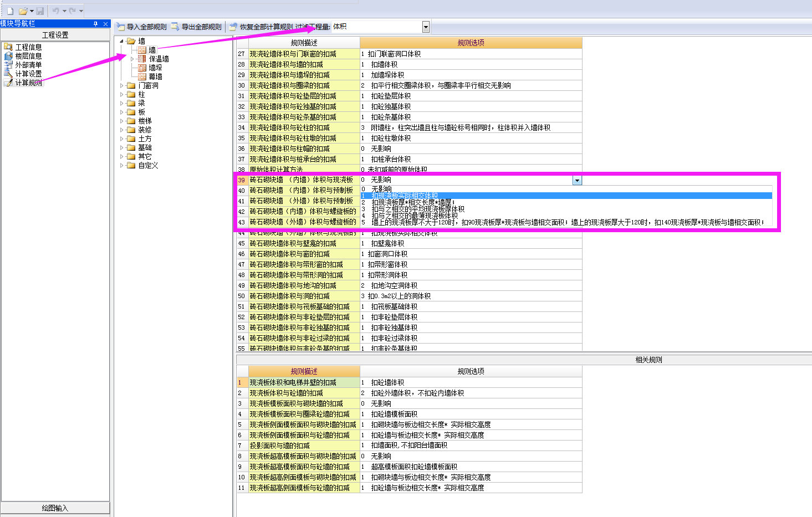Choose option 4 扣与之相交的最薄现浇板体积
Screen dimensions: 812x517
[x=566, y=216]
